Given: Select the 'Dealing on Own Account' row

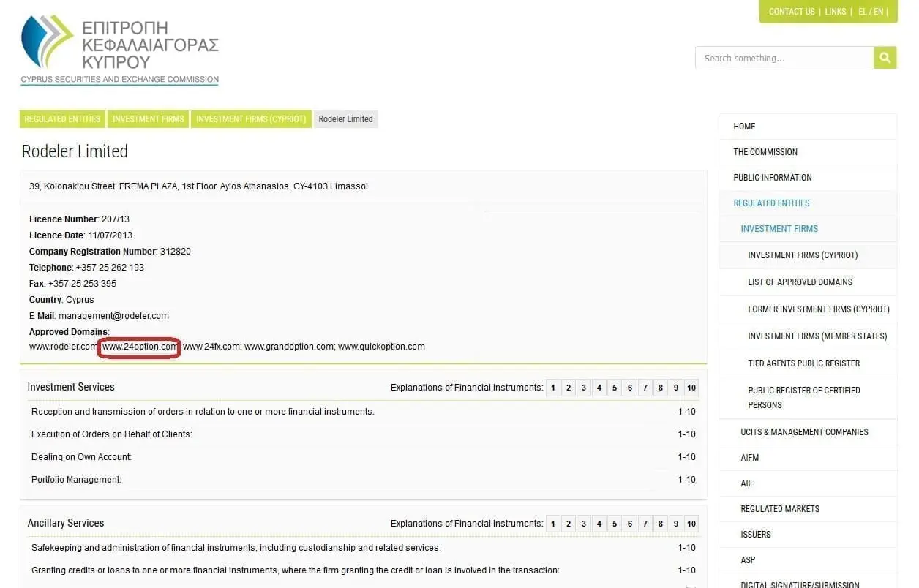Looking at the screenshot, I should 363,457.
